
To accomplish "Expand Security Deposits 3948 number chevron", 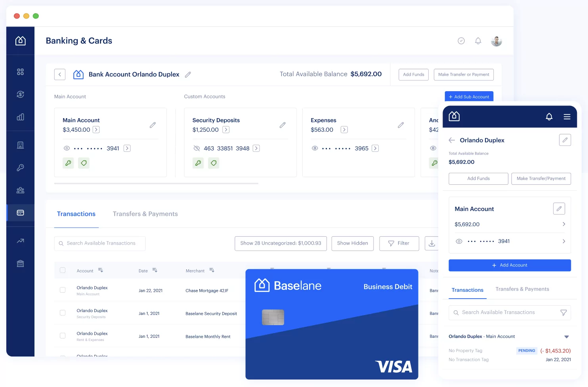I will pyautogui.click(x=256, y=148).
